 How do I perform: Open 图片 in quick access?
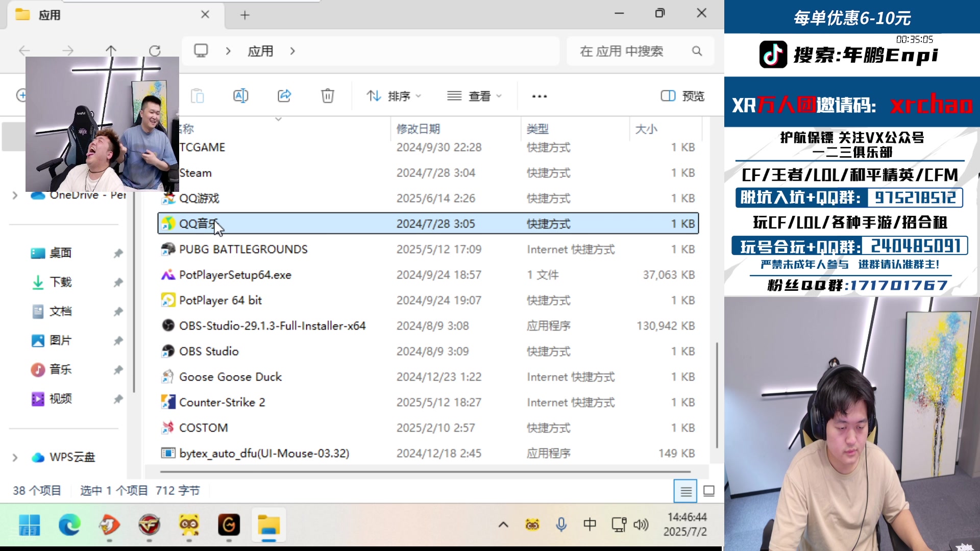(x=61, y=340)
